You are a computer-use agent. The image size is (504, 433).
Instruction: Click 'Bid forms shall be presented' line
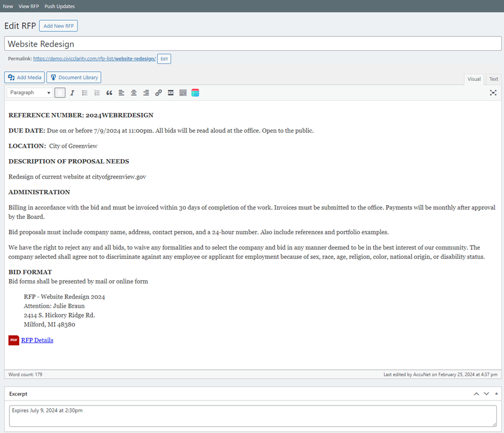coord(78,281)
